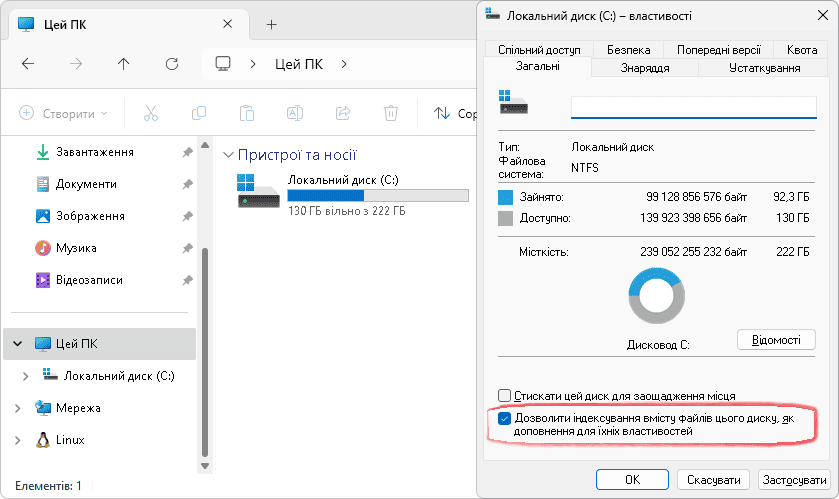
Task: Open the 'Знаряддя' tab
Action: [645, 68]
